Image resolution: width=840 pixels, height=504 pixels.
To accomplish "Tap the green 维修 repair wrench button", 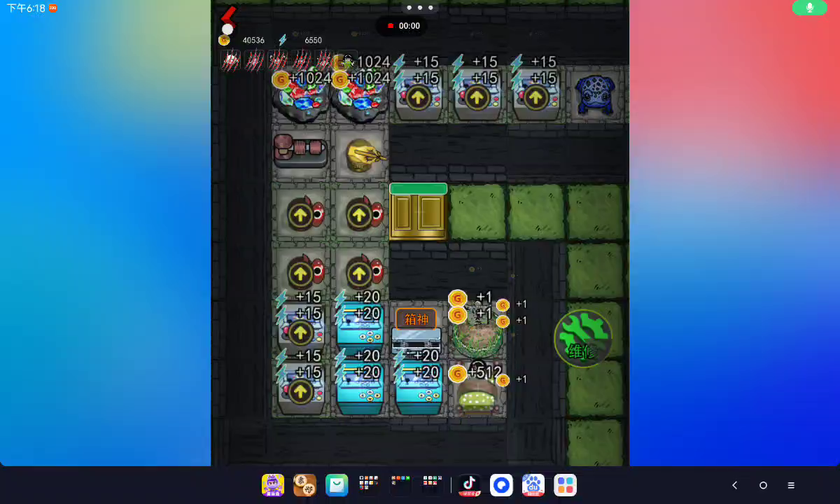I will (582, 339).
